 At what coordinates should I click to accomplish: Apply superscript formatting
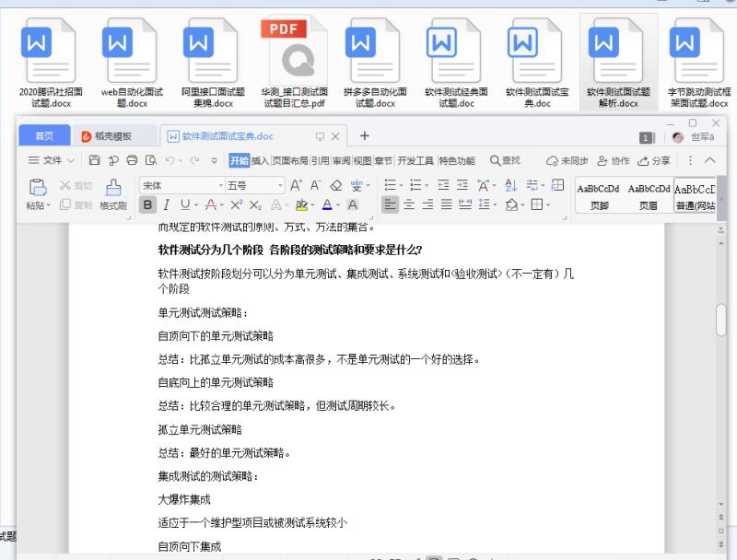click(x=236, y=204)
